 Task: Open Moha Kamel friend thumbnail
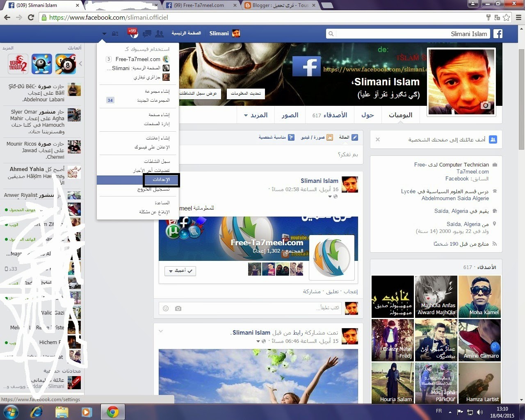coord(479,297)
